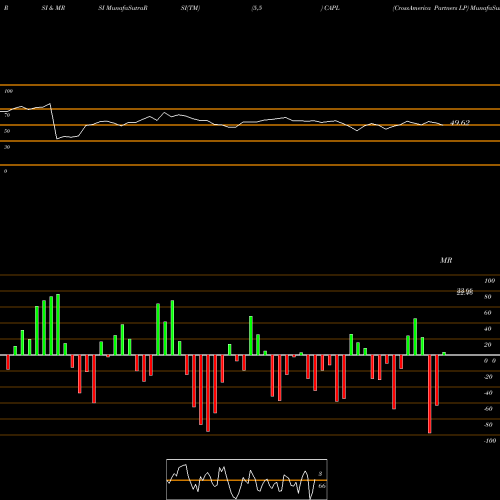500x500 pixels.
Task: Click the 60 label on the MR axis
Action: click(488, 313)
